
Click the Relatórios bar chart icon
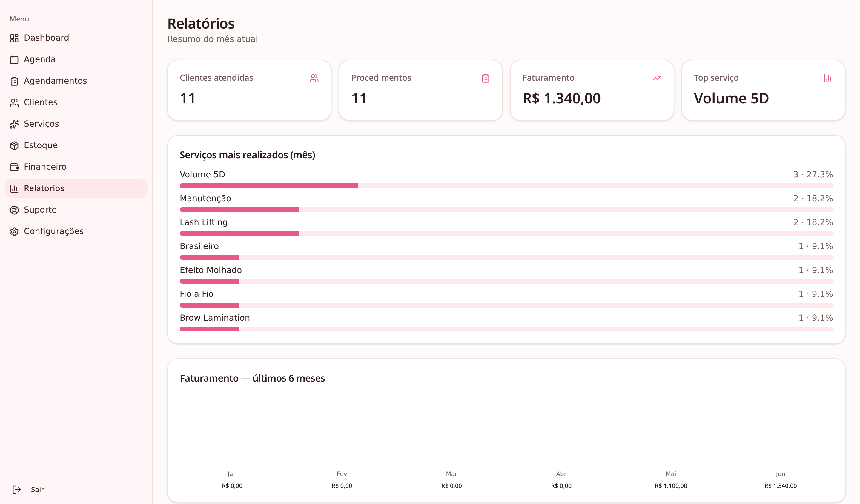14,189
